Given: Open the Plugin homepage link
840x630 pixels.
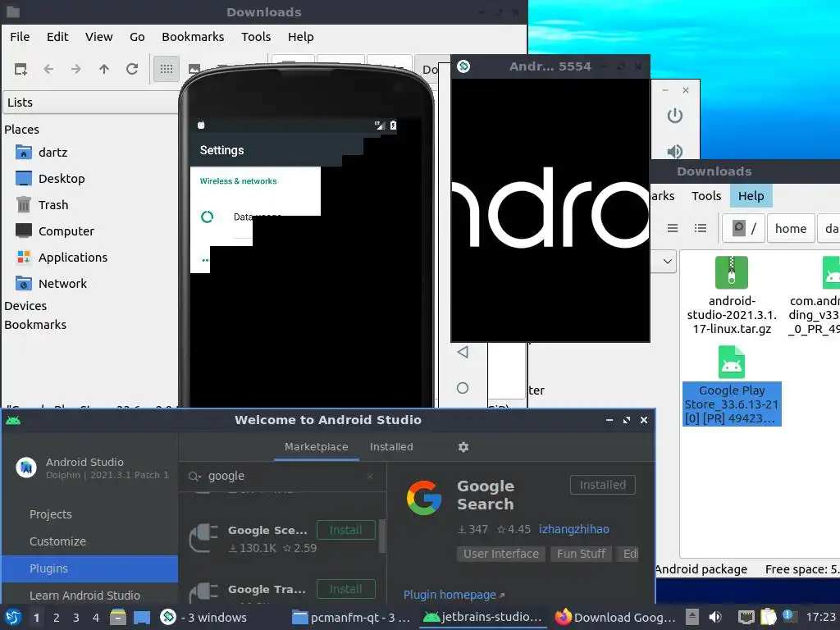Looking at the screenshot, I should (x=454, y=595).
